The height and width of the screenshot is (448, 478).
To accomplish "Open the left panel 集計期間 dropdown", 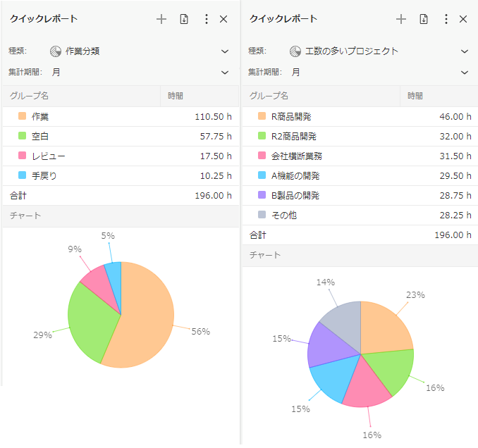I will (224, 72).
